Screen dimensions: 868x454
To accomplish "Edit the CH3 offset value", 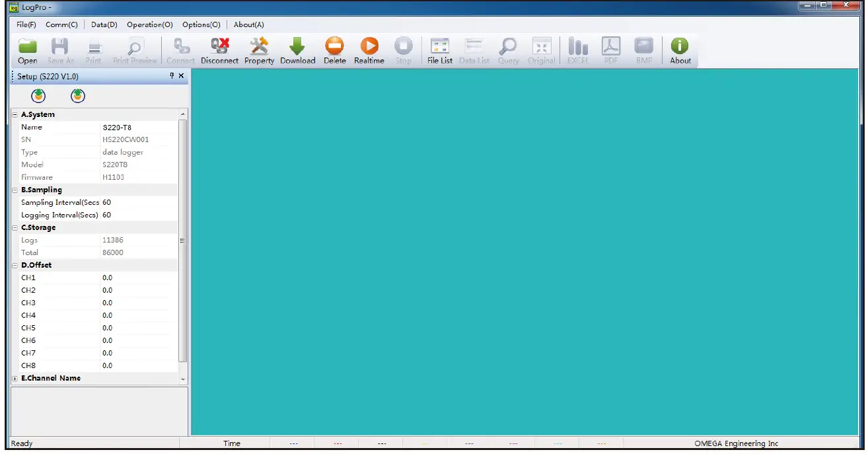I will tap(139, 303).
